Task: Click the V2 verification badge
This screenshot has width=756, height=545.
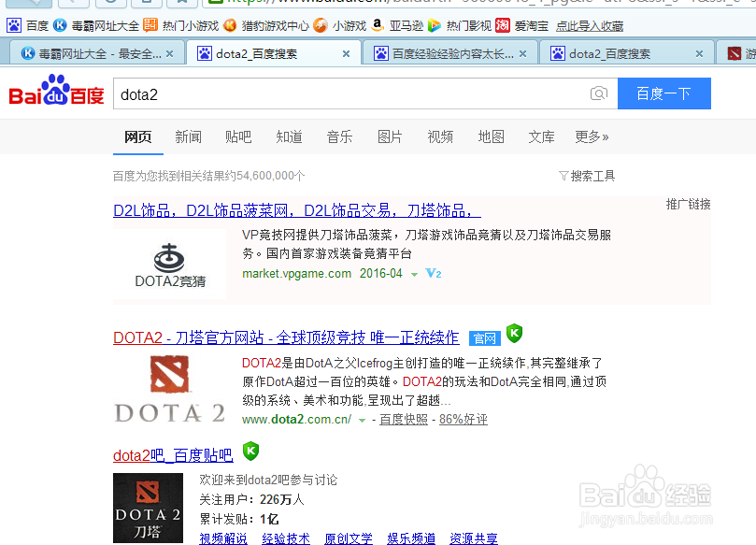Action: click(433, 274)
